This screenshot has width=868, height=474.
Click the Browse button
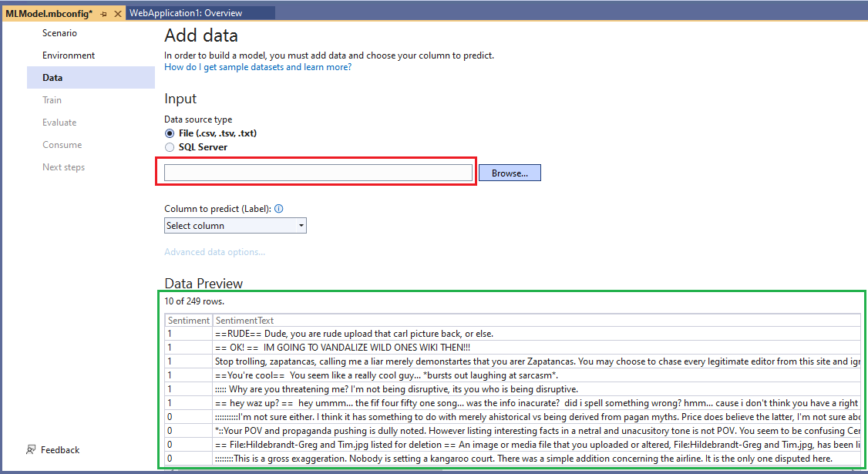point(510,172)
